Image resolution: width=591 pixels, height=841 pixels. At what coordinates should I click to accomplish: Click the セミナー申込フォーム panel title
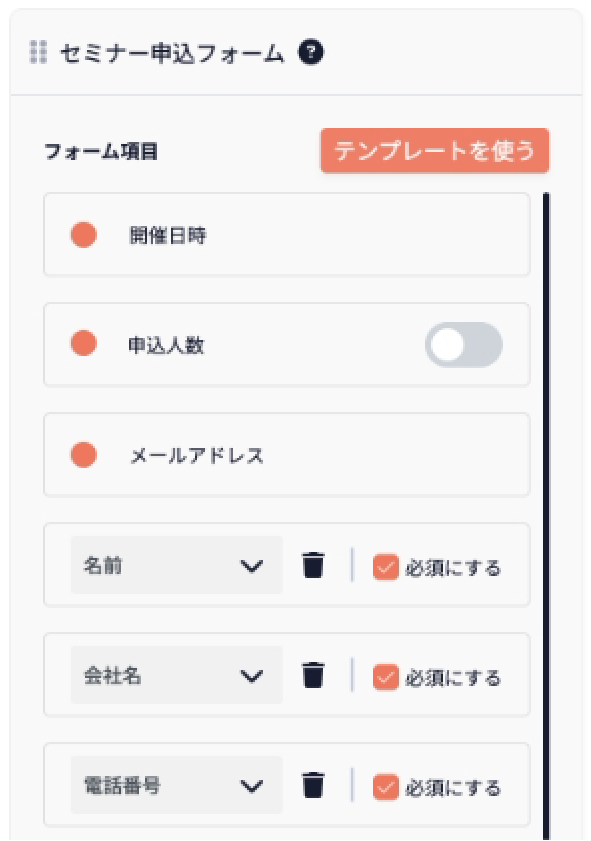click(x=172, y=53)
